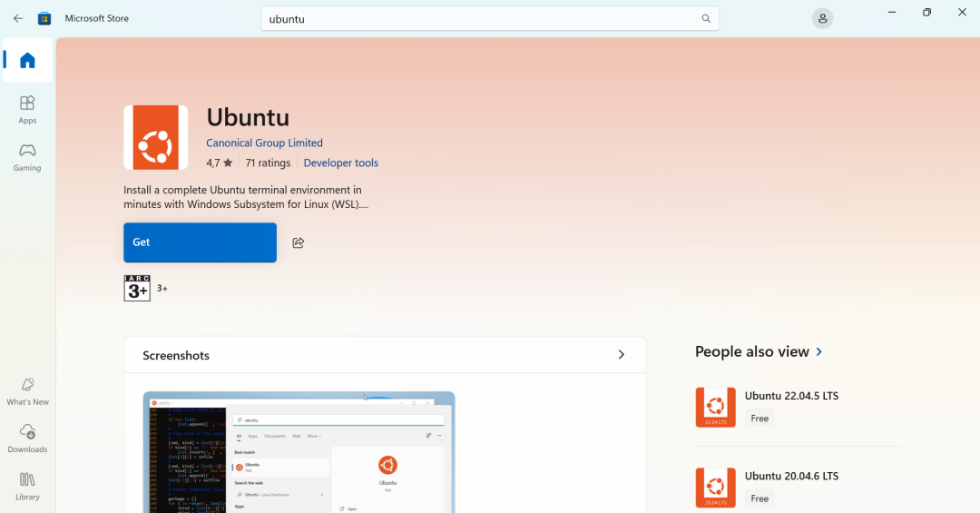Click the search magnifier icon
Image resolution: width=980 pixels, height=513 pixels.
point(706,19)
